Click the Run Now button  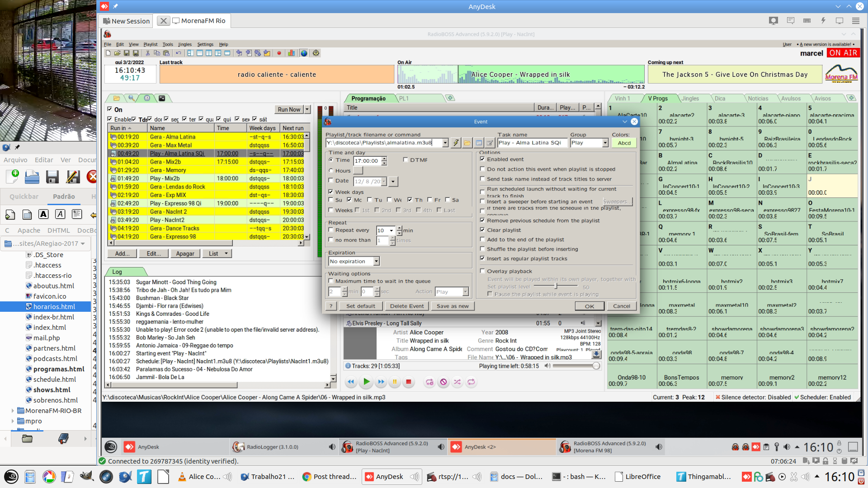[289, 109]
